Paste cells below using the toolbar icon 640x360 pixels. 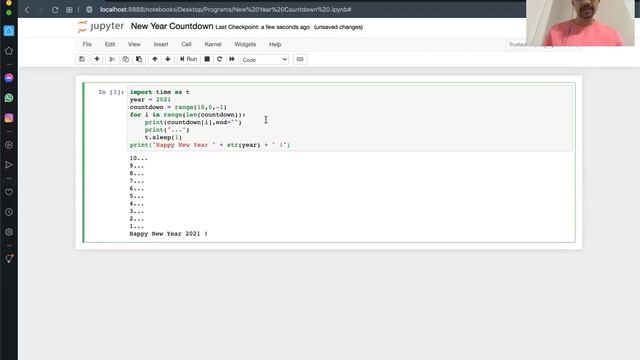pyautogui.click(x=139, y=59)
